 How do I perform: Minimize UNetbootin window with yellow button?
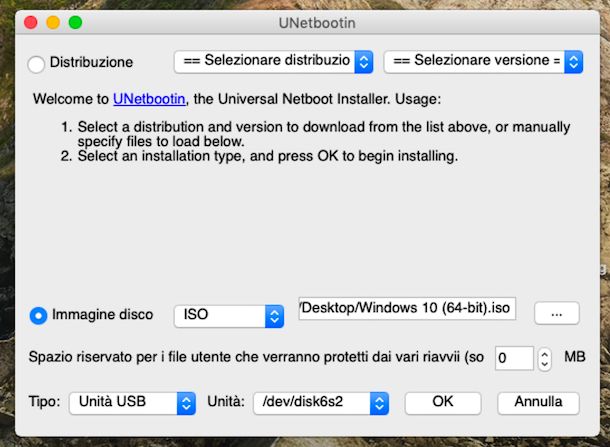pyautogui.click(x=53, y=22)
